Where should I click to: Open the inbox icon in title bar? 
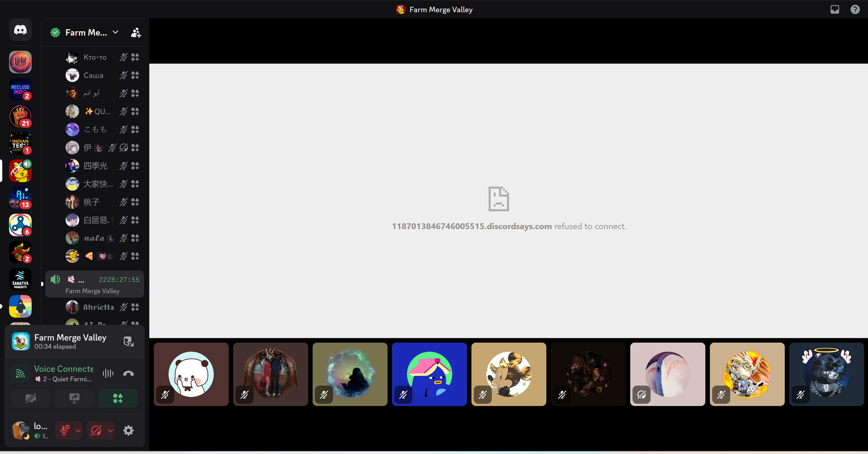[835, 10]
